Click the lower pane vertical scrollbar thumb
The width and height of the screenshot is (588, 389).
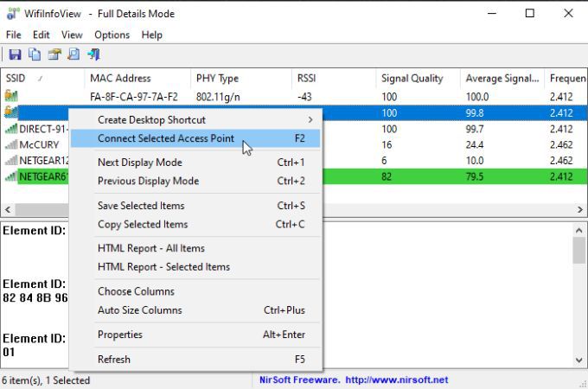coord(578,251)
